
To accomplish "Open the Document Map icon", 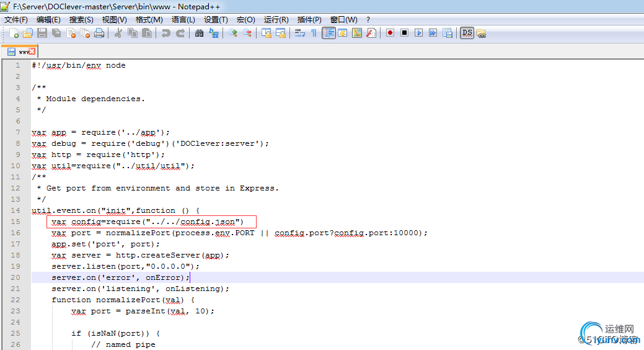I will tap(357, 34).
